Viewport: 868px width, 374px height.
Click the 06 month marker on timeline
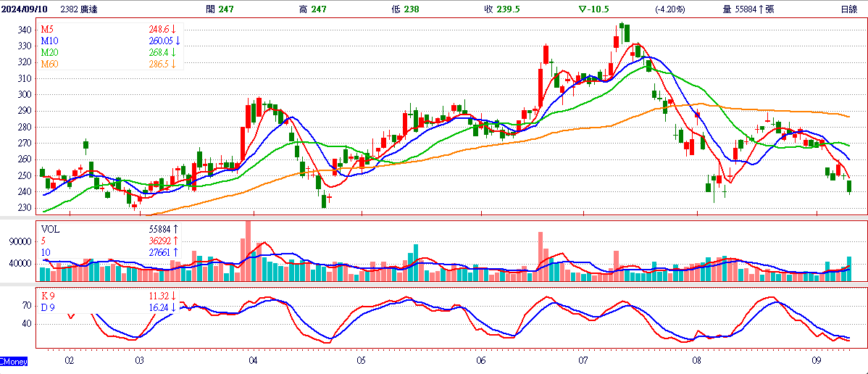(x=480, y=361)
